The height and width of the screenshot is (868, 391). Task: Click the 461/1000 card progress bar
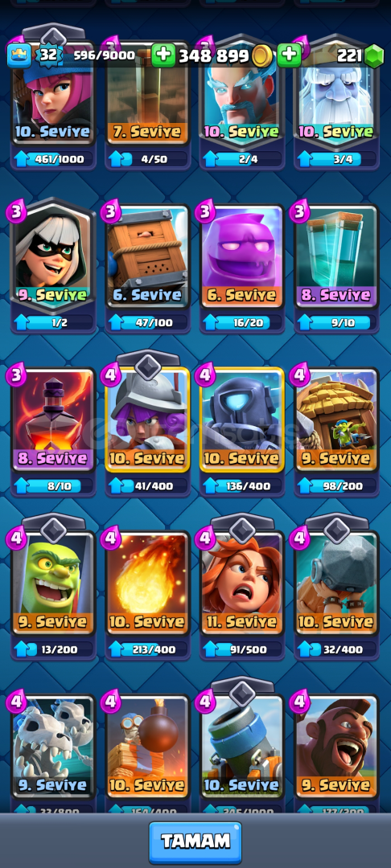tap(53, 159)
